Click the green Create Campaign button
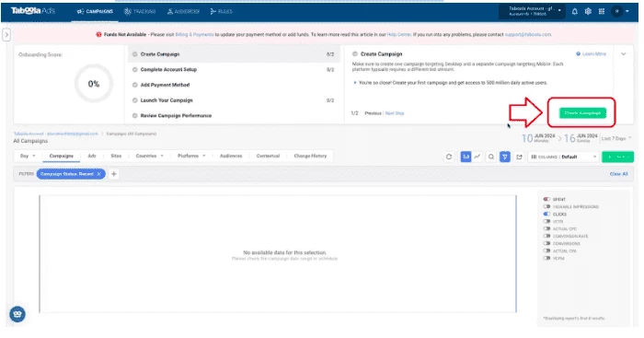Image resolution: width=644 pixels, height=338 pixels. click(582, 113)
